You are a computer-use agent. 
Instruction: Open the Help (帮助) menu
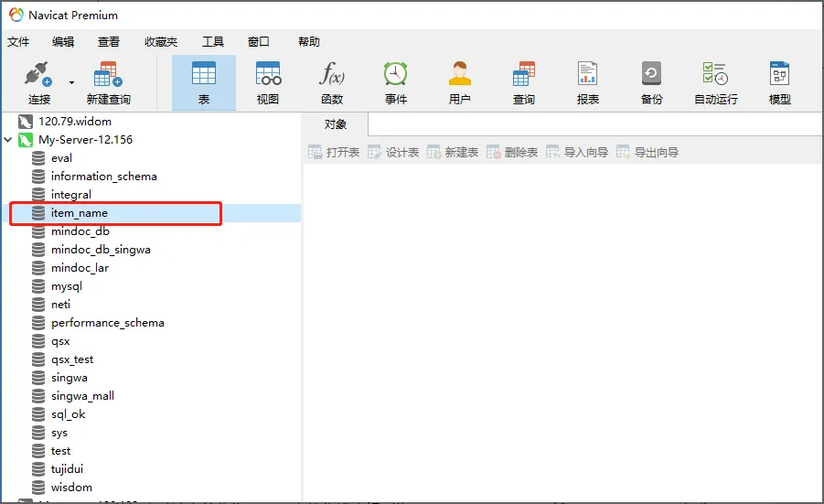pos(309,41)
